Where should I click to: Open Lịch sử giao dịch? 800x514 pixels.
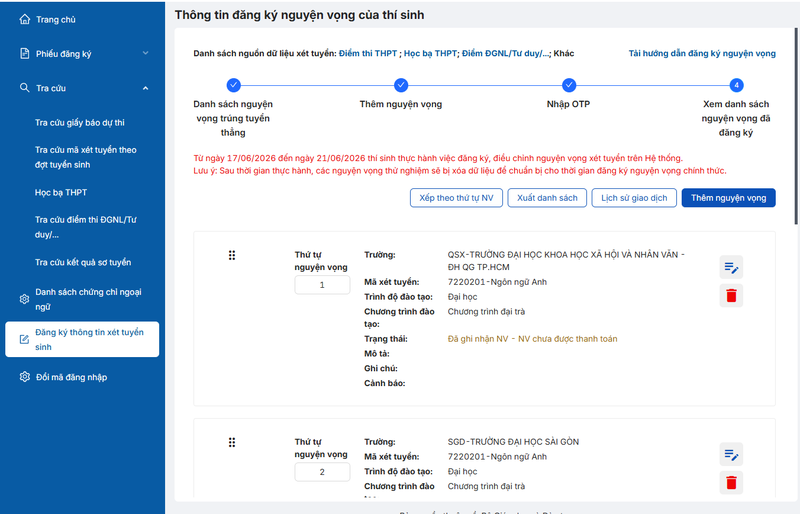[634, 198]
